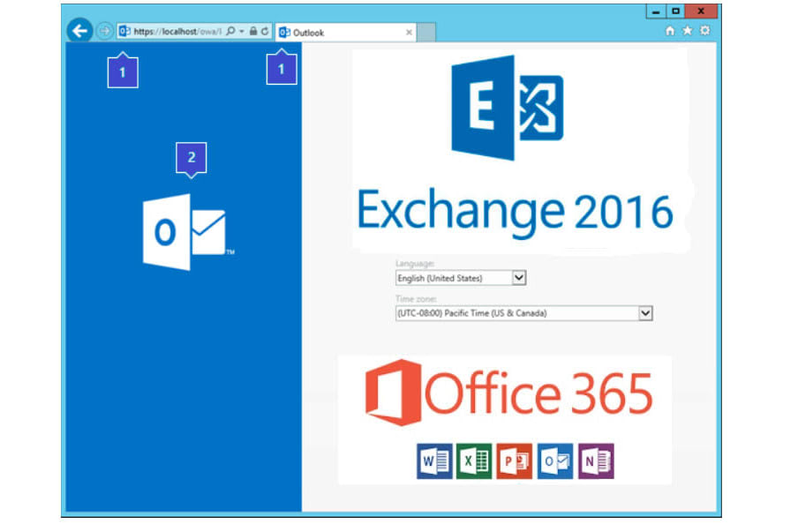Click the refresh icon in address bar
The height and width of the screenshot is (532, 798).
[x=265, y=31]
